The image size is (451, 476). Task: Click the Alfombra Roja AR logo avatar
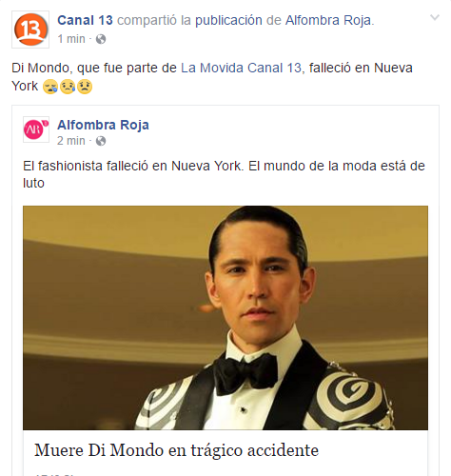(x=36, y=129)
